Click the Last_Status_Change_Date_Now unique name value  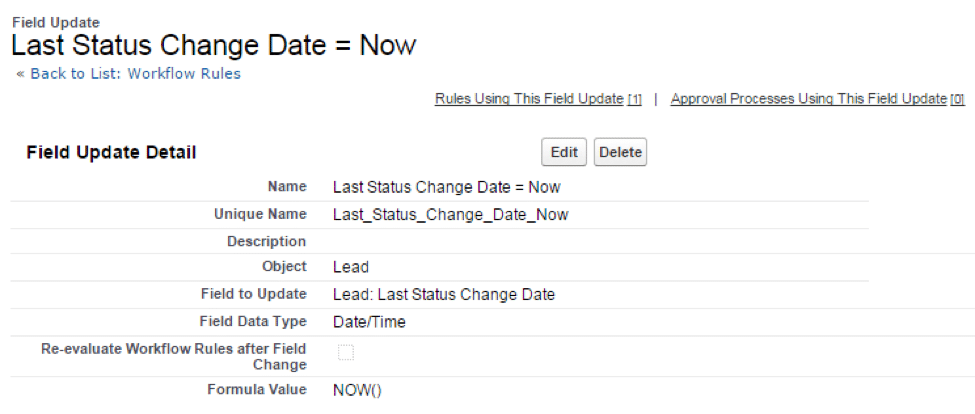[x=450, y=214]
